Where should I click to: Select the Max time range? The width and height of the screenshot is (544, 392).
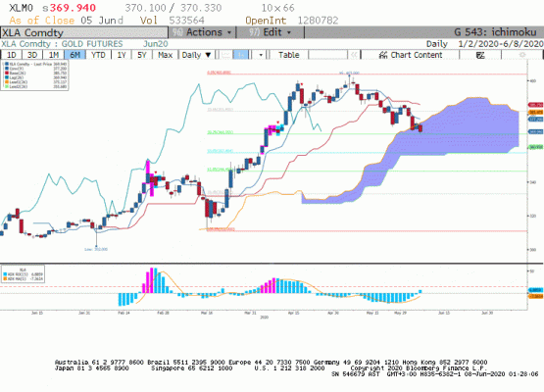click(x=165, y=55)
